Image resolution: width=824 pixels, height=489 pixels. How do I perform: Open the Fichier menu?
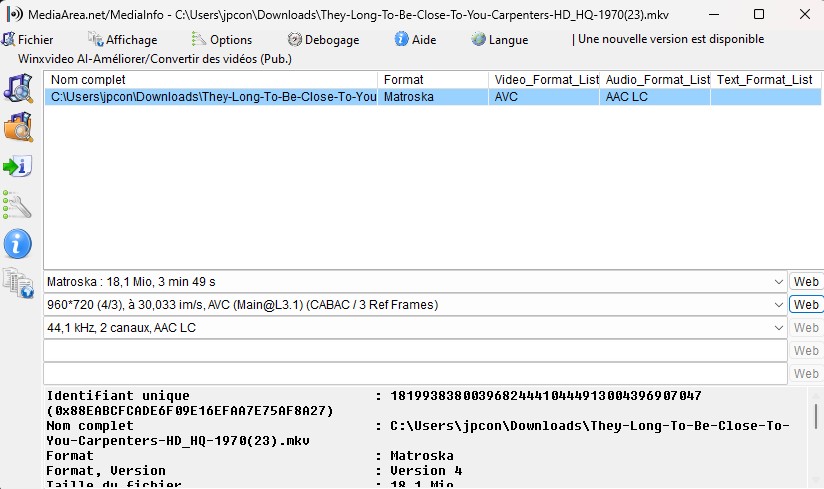point(28,40)
